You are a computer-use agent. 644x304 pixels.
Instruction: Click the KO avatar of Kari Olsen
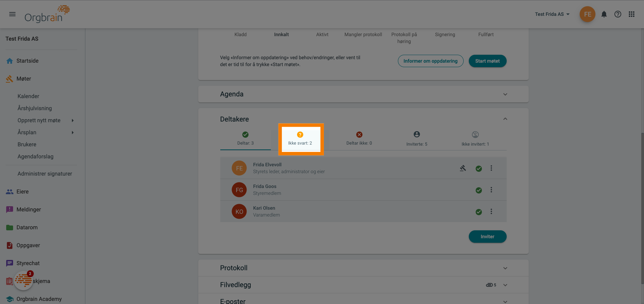(239, 211)
